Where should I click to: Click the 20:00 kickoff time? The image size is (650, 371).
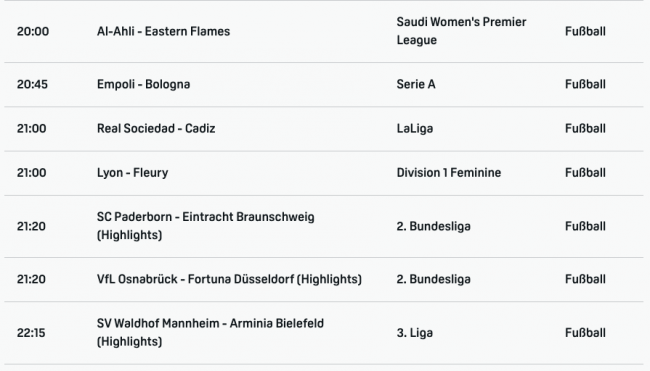point(33,32)
